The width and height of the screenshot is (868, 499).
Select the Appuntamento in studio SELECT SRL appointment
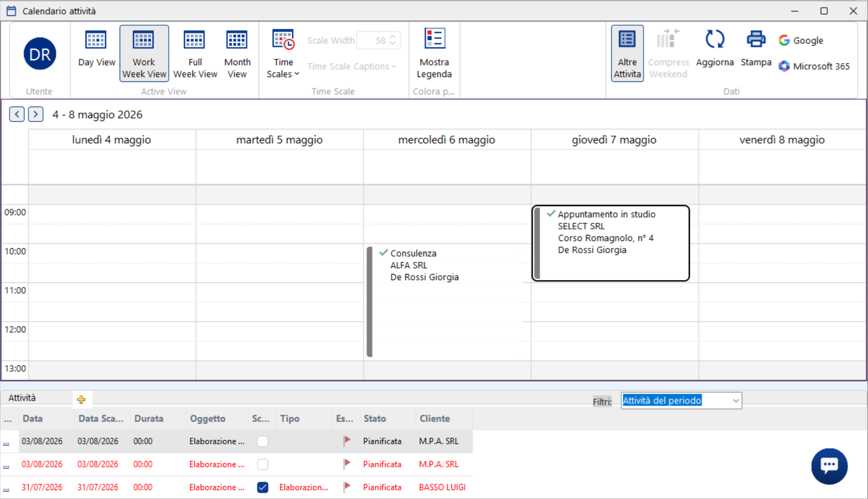click(x=611, y=243)
